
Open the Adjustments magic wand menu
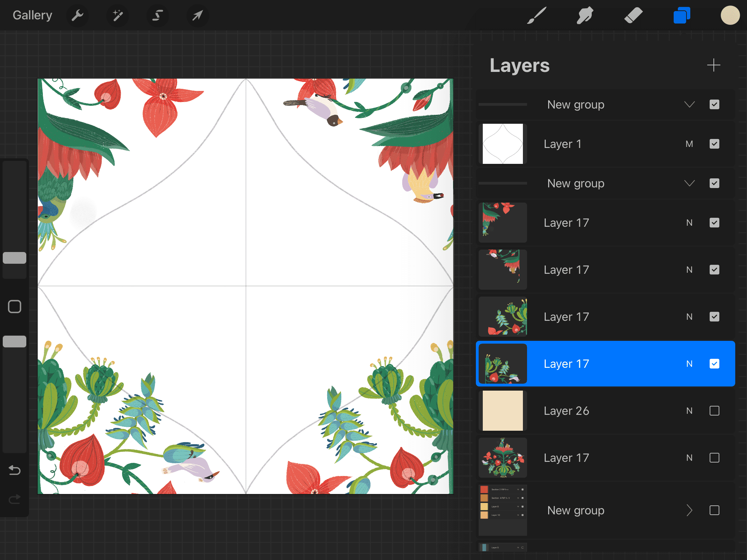coord(118,15)
